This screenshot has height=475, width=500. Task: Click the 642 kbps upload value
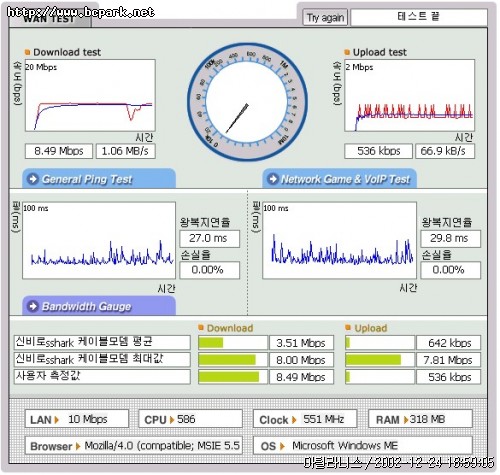click(x=449, y=343)
